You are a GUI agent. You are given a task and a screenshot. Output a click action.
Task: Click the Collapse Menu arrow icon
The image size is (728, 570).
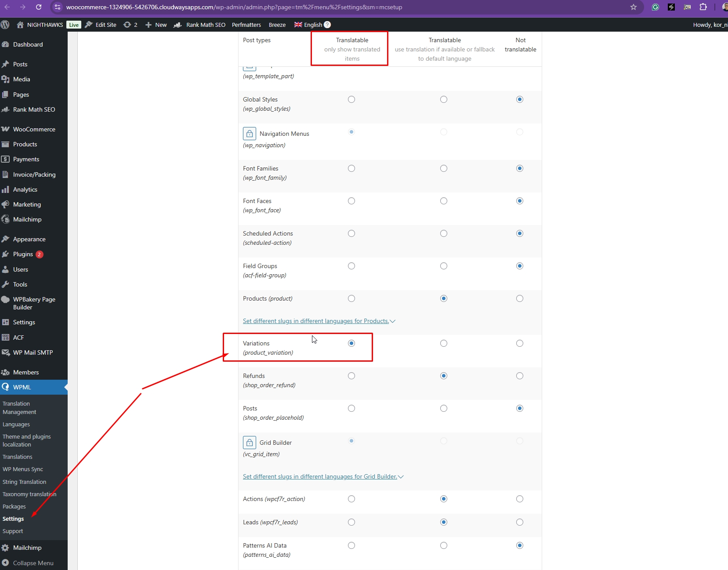click(6, 563)
